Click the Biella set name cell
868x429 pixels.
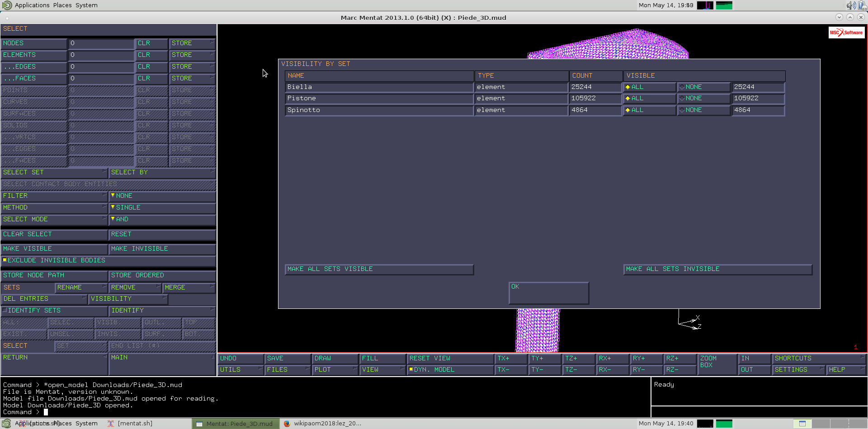click(x=379, y=87)
